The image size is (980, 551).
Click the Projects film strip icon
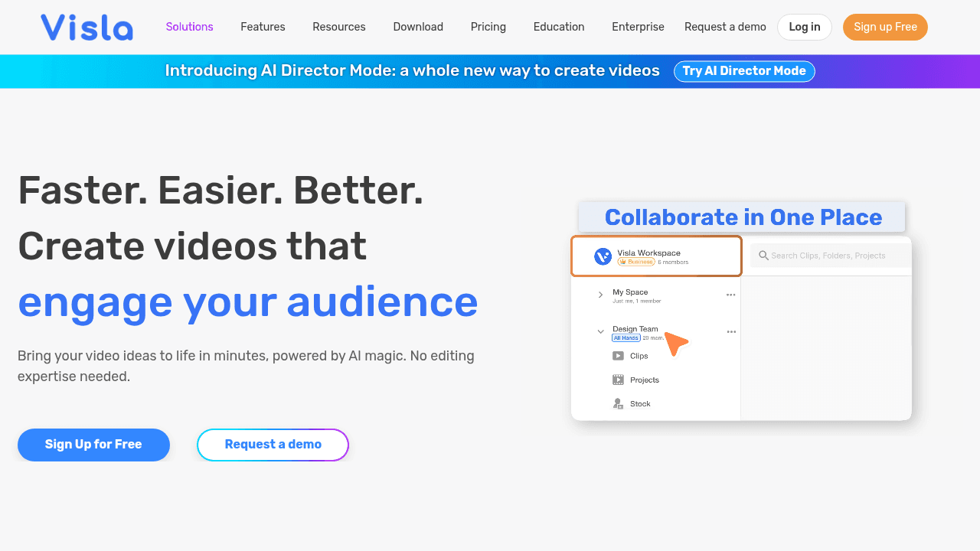tap(618, 380)
